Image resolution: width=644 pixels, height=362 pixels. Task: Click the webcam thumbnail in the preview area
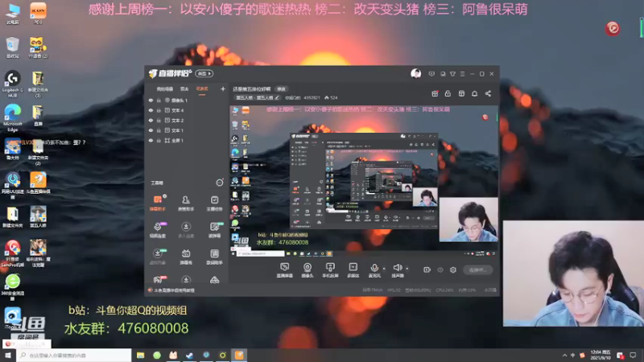coord(469,220)
